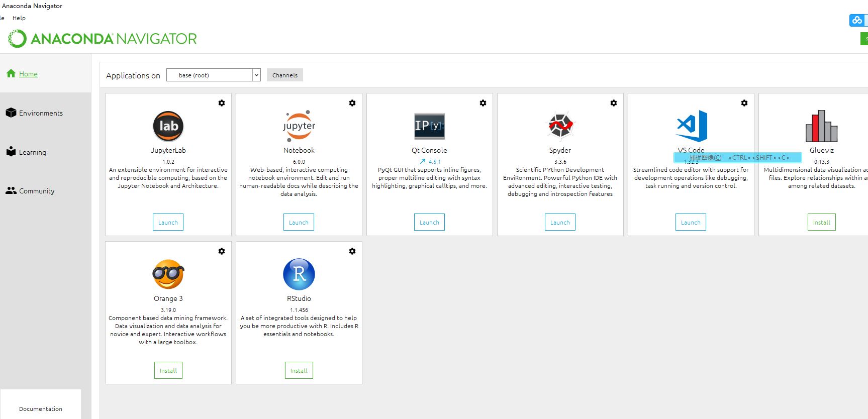
Task: Open the Spyder card settings gear
Action: tap(614, 103)
